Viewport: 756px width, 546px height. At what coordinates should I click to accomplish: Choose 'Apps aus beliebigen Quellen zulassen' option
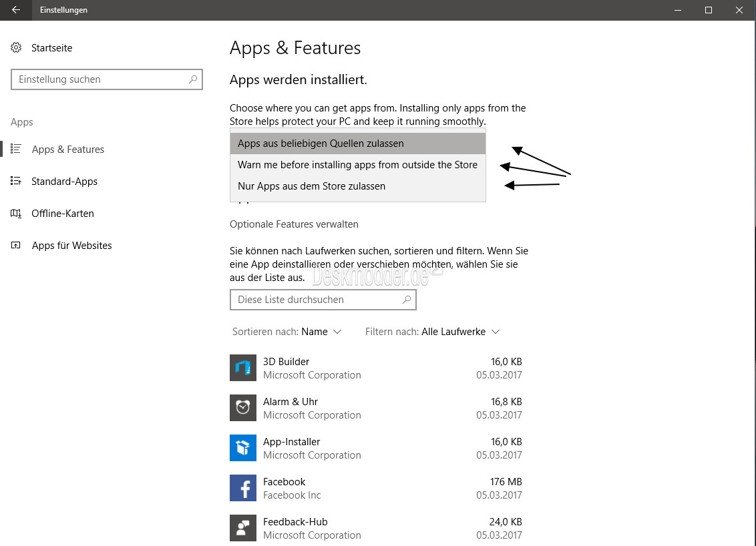[358, 143]
